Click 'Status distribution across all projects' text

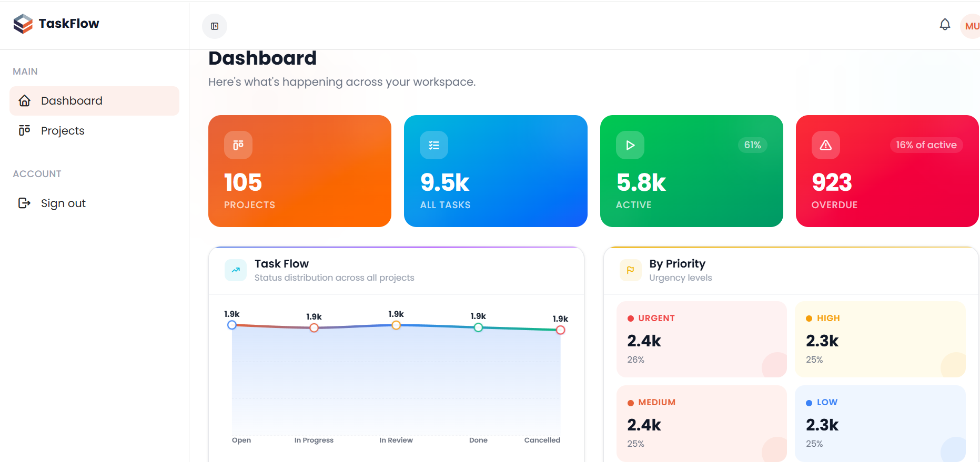coord(335,278)
